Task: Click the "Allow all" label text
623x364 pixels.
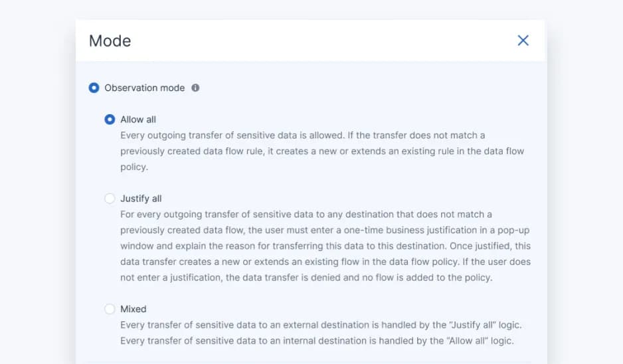Action: (138, 120)
